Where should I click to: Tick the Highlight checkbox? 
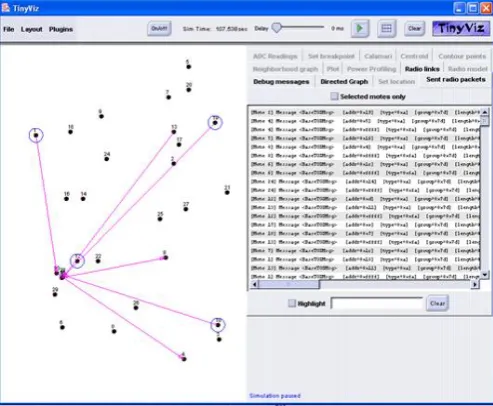pos(292,303)
